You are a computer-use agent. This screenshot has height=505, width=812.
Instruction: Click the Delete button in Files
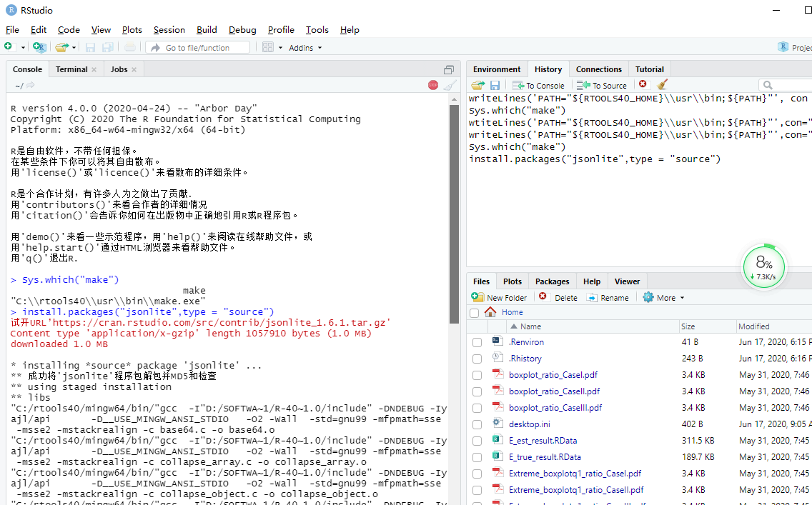pyautogui.click(x=558, y=298)
